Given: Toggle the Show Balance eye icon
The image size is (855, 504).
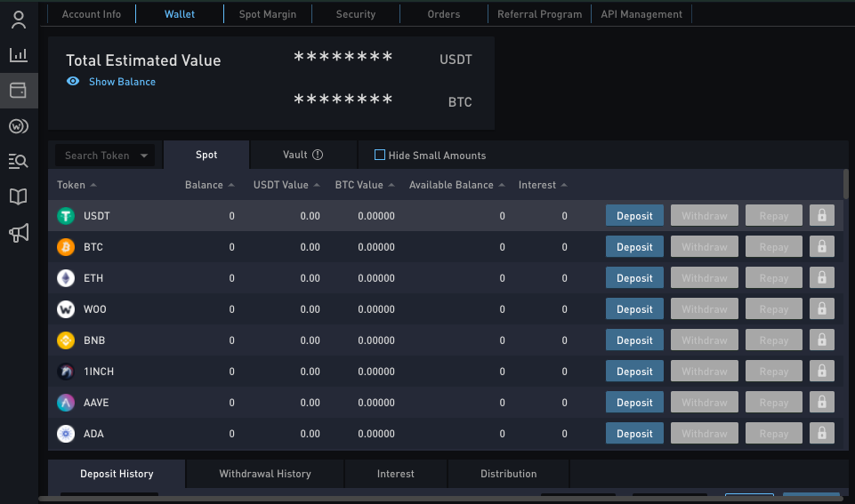Looking at the screenshot, I should pyautogui.click(x=73, y=81).
